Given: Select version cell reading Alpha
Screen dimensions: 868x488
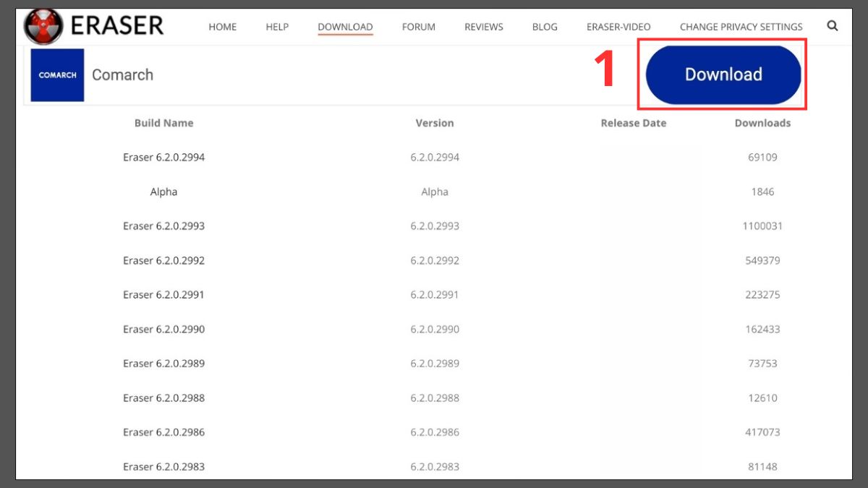Looking at the screenshot, I should 435,192.
